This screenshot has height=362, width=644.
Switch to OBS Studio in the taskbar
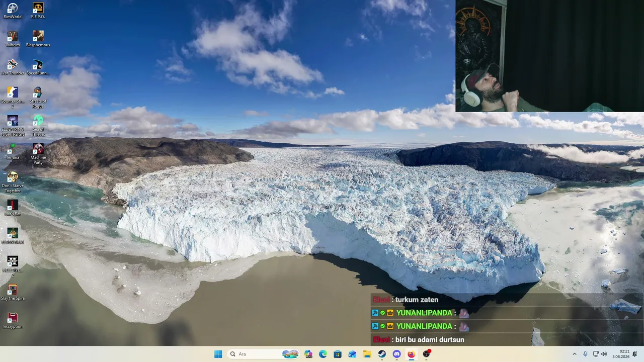426,354
